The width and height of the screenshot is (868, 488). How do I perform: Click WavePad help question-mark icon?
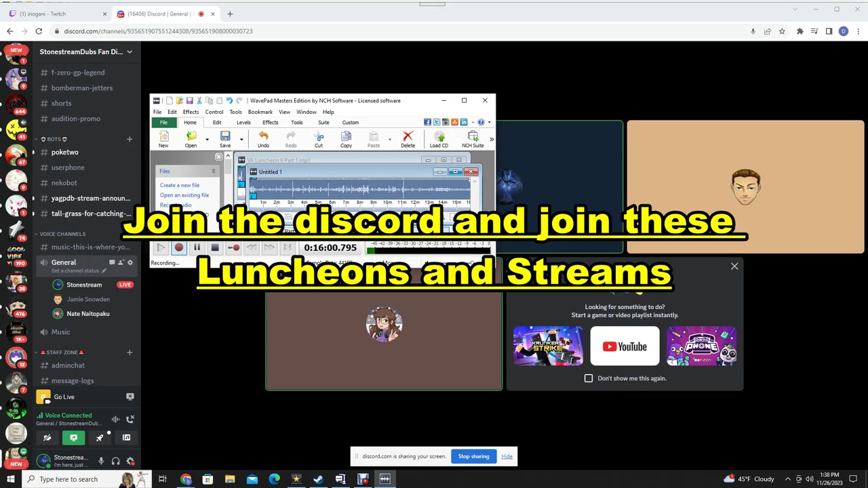[481, 122]
